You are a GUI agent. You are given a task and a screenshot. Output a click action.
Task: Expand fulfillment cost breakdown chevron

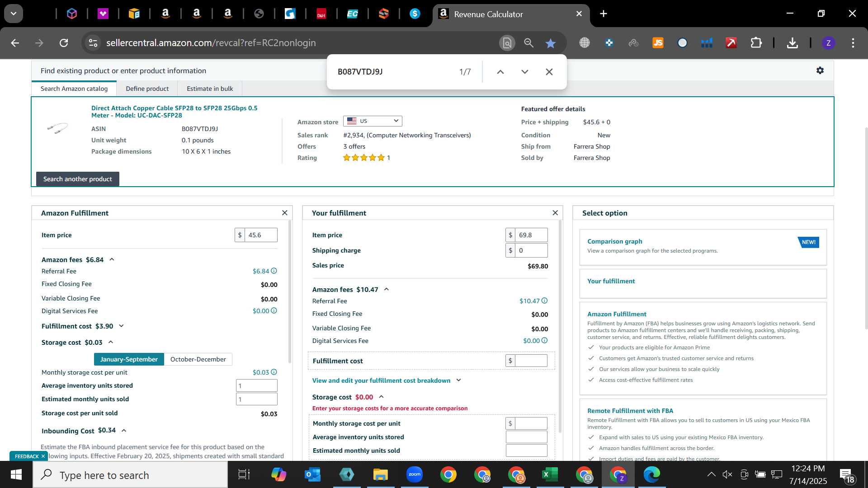[x=459, y=380]
